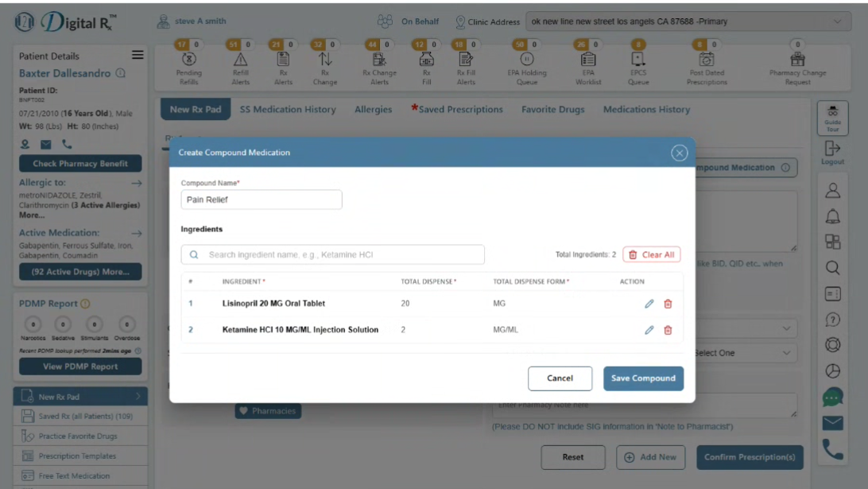This screenshot has height=489, width=868.
Task: Click View PDMP Report button
Action: (80, 367)
